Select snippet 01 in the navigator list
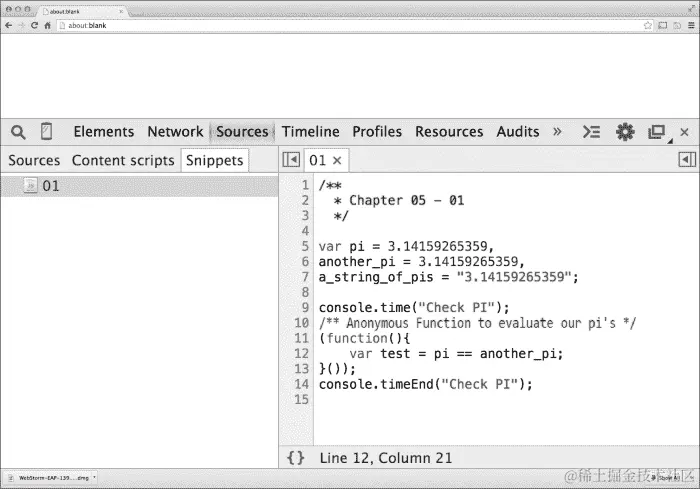 pyautogui.click(x=139, y=186)
